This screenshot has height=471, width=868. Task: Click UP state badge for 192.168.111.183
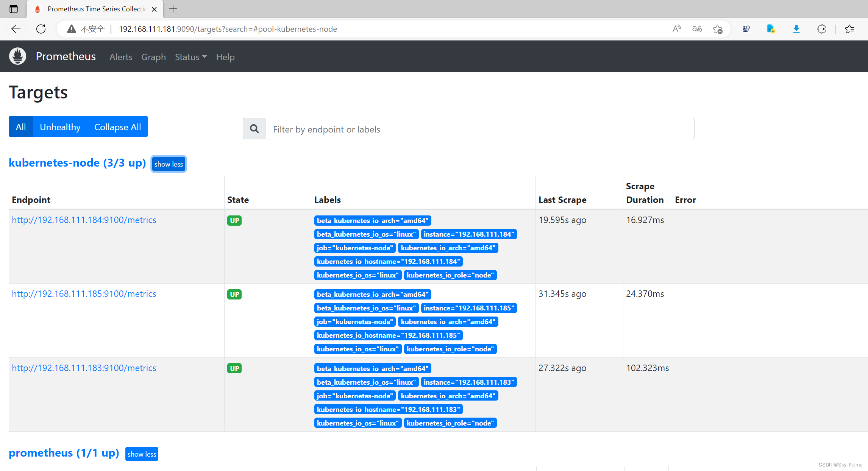tap(234, 368)
